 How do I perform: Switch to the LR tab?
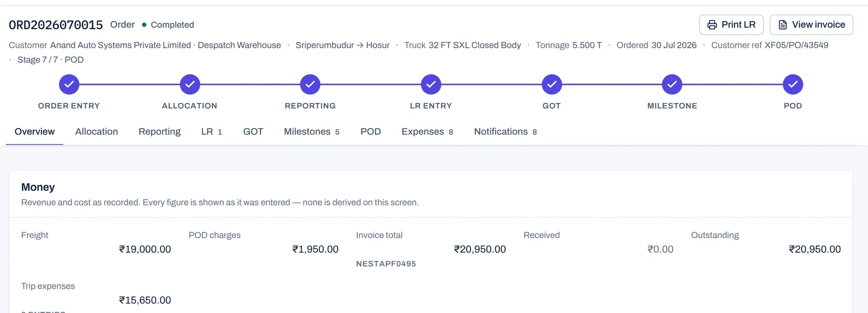(x=212, y=132)
